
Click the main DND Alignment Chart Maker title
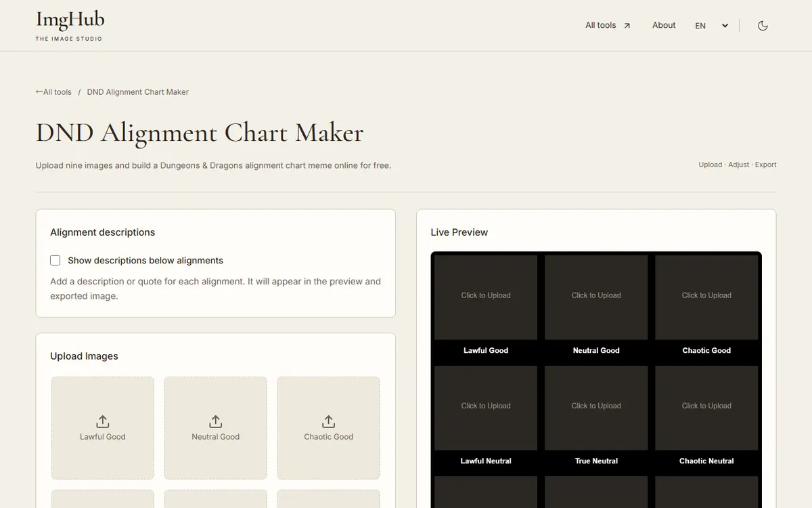coord(200,133)
